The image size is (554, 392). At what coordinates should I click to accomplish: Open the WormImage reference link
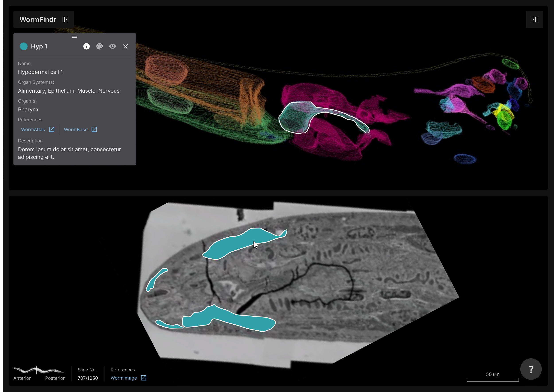coord(124,378)
